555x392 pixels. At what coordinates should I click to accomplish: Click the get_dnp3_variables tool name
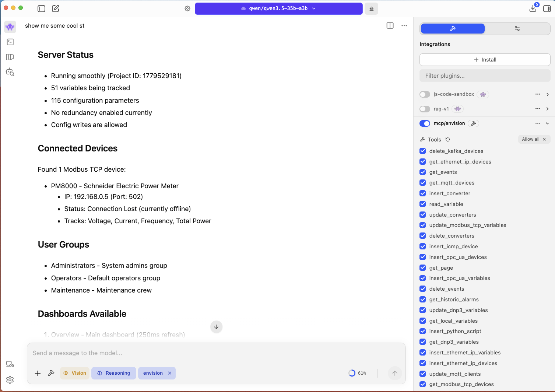pyautogui.click(x=454, y=342)
